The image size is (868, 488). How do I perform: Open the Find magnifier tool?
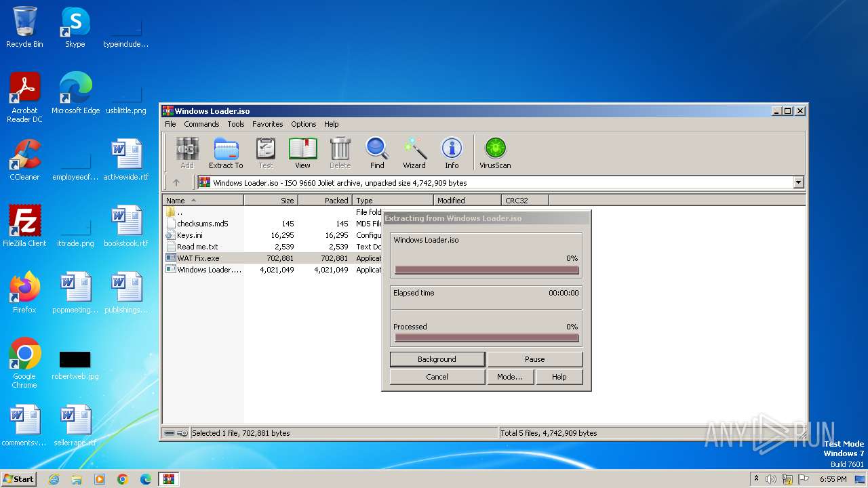click(x=377, y=152)
